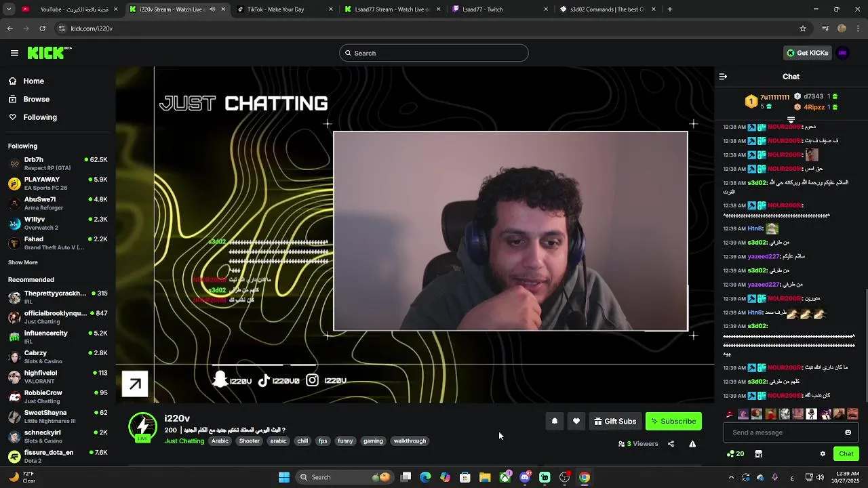Open the chat settings gear
Viewport: 868px width, 488px height.
coord(823,454)
